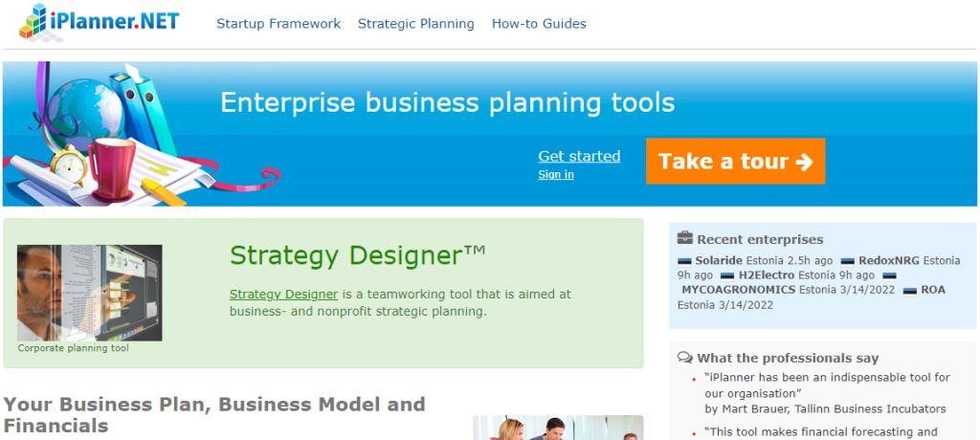Open the How-to Guides menu
The height and width of the screenshot is (440, 980).
539,24
